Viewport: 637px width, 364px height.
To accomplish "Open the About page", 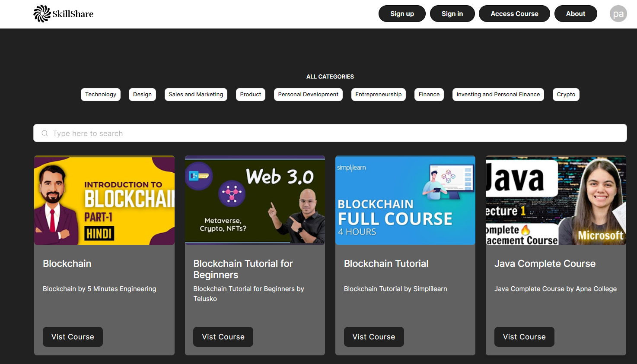I will click(576, 13).
